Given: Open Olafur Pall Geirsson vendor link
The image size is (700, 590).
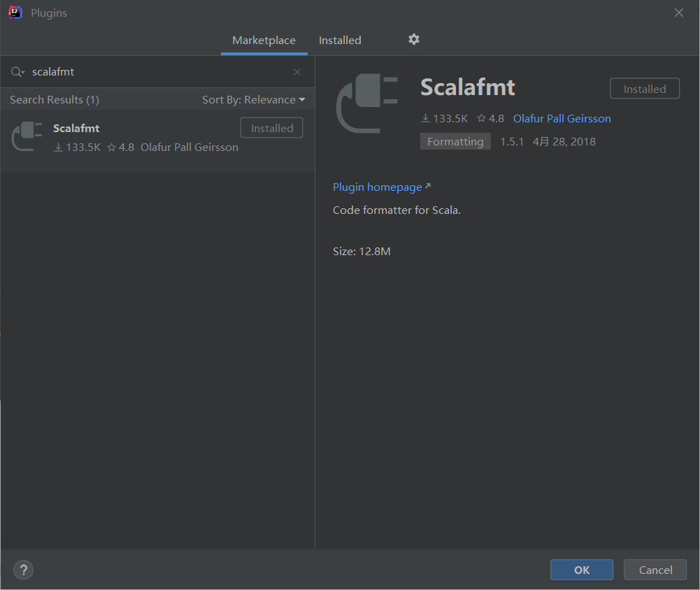Looking at the screenshot, I should click(x=562, y=118).
